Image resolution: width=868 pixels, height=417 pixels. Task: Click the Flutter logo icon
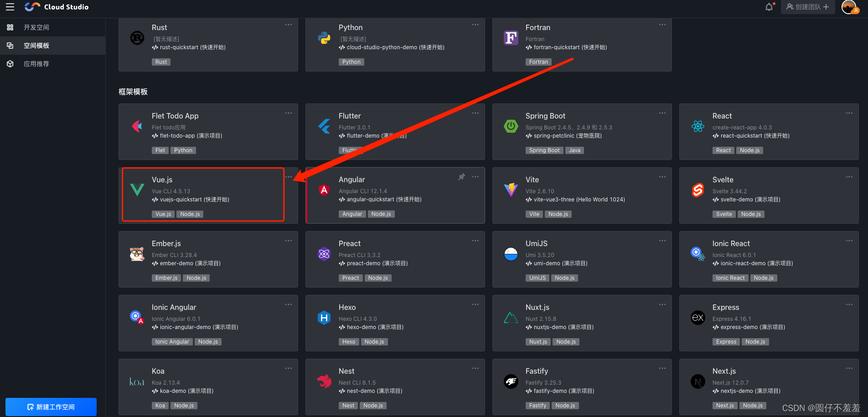point(324,126)
